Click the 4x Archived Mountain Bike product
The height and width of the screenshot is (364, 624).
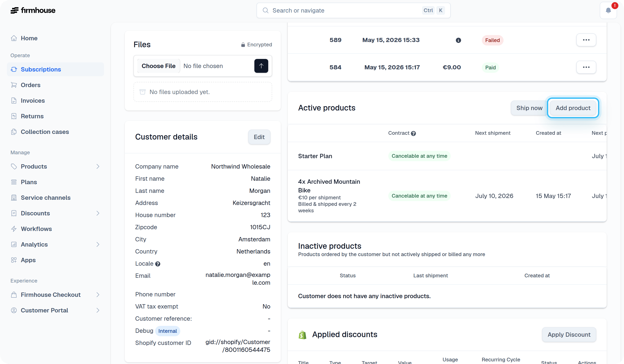tap(329, 186)
